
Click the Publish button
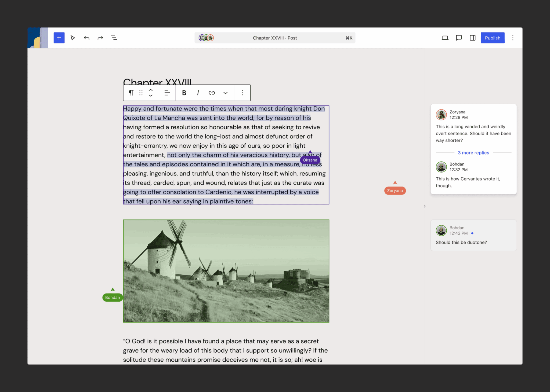coord(492,38)
